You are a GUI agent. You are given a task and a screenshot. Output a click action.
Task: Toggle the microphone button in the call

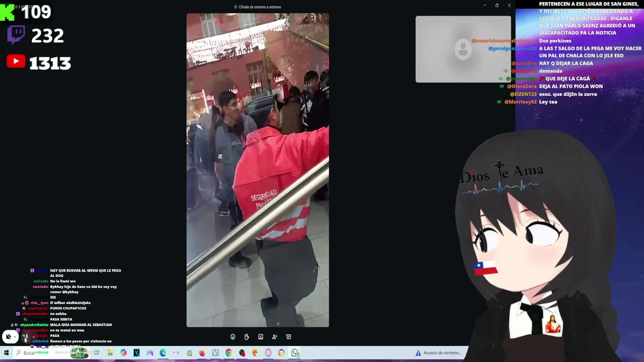[x=25, y=337]
